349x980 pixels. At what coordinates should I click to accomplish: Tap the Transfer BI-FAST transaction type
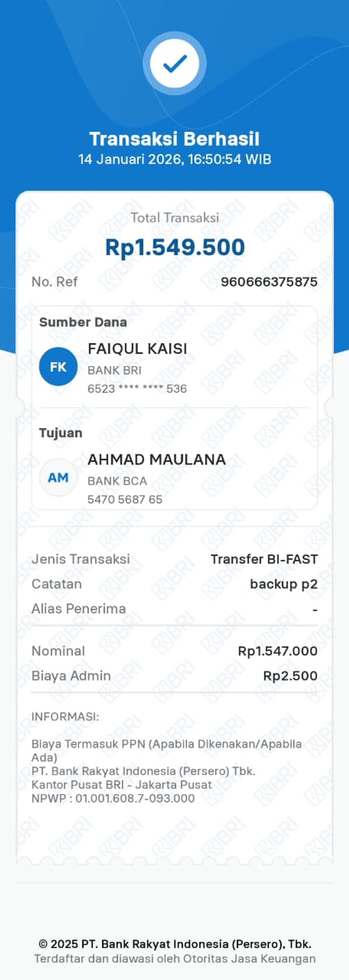[x=264, y=559]
